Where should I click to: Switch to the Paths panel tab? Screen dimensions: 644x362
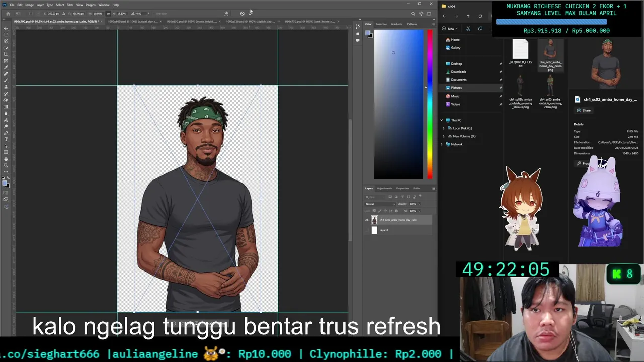pos(417,188)
